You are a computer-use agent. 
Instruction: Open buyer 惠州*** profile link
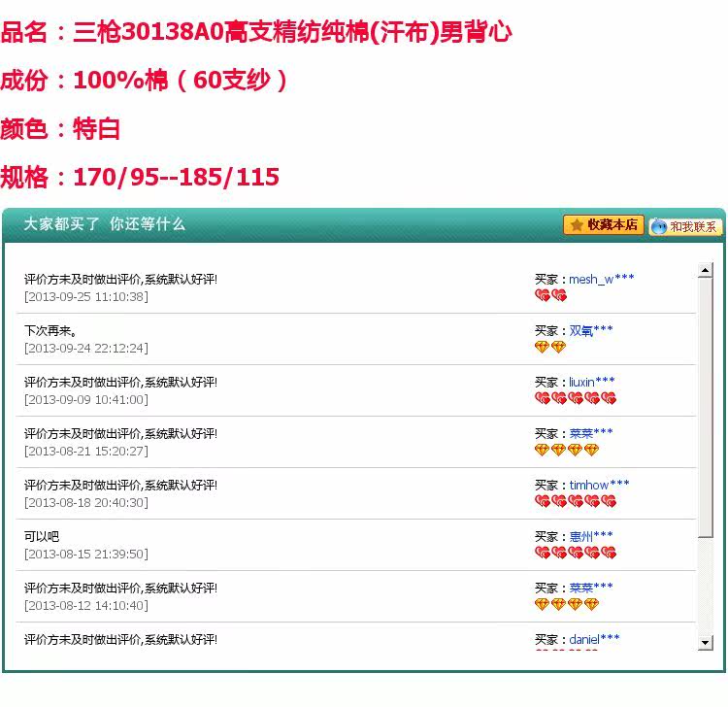(591, 537)
